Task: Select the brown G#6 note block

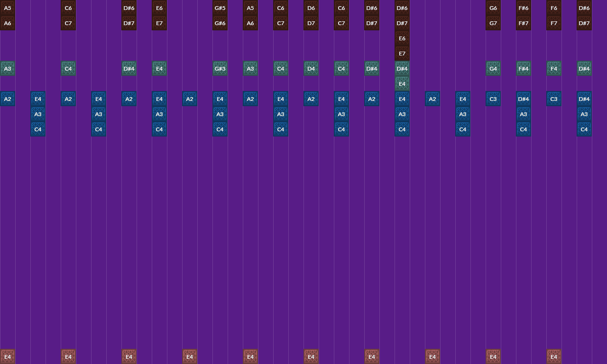Action: point(220,23)
